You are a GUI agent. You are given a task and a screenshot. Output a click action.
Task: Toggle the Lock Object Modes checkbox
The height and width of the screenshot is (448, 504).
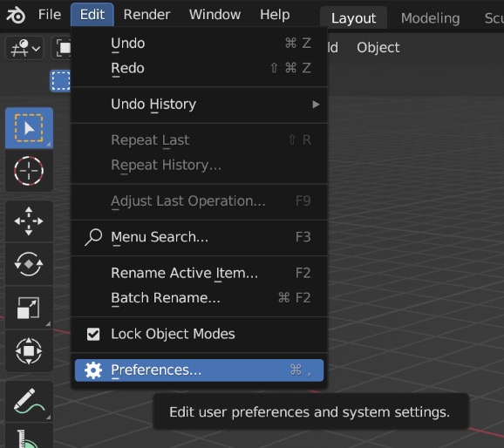93,334
